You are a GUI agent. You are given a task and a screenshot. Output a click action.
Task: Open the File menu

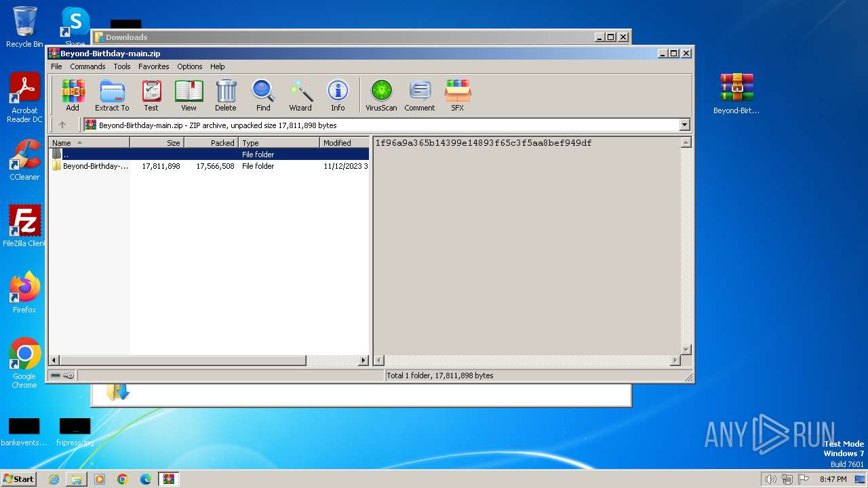click(56, 66)
